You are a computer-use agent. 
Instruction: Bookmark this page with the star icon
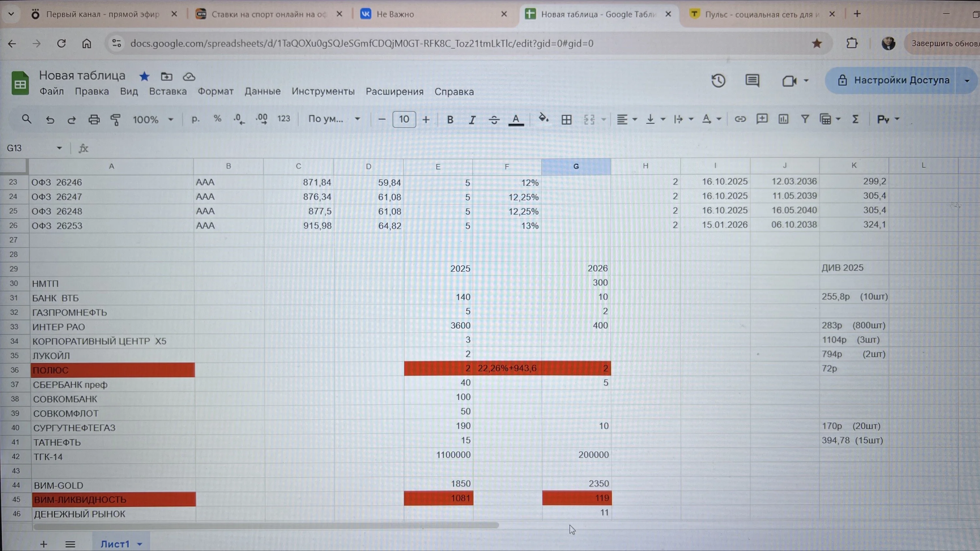(816, 43)
